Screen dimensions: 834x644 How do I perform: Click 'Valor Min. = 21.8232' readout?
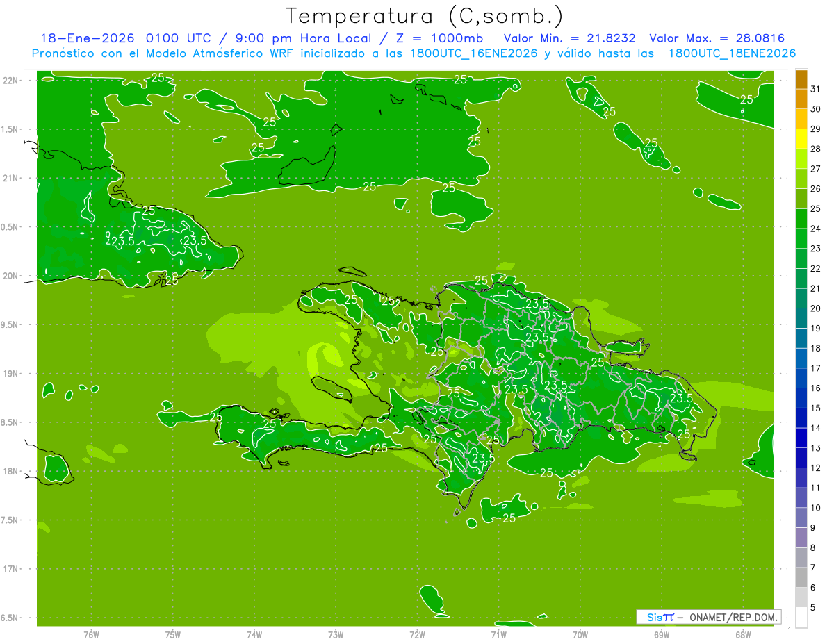[x=570, y=38]
